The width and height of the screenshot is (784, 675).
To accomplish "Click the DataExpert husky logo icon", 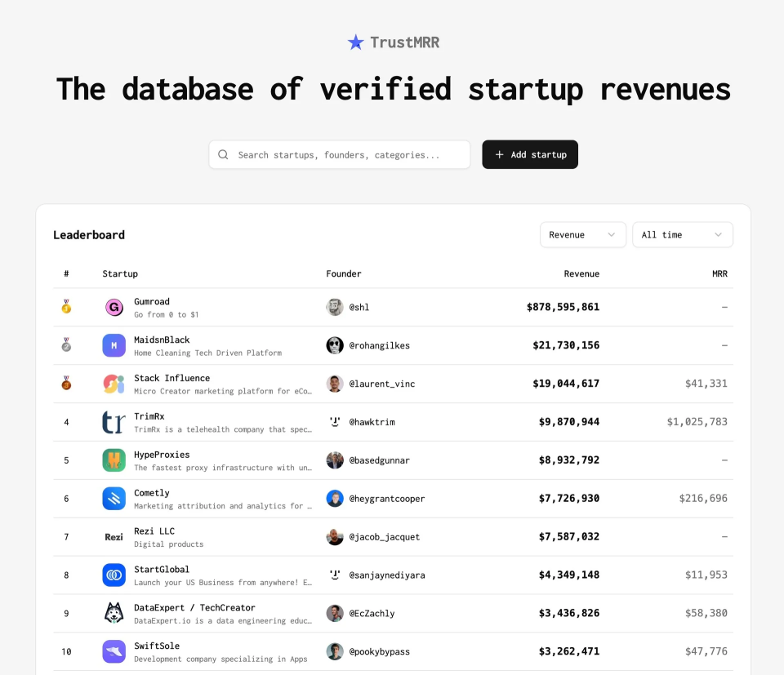I will pyautogui.click(x=114, y=613).
